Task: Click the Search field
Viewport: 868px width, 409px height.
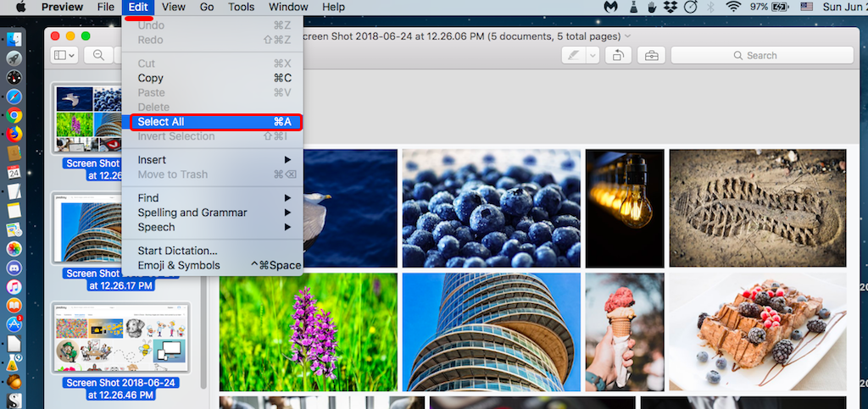Action: [762, 55]
